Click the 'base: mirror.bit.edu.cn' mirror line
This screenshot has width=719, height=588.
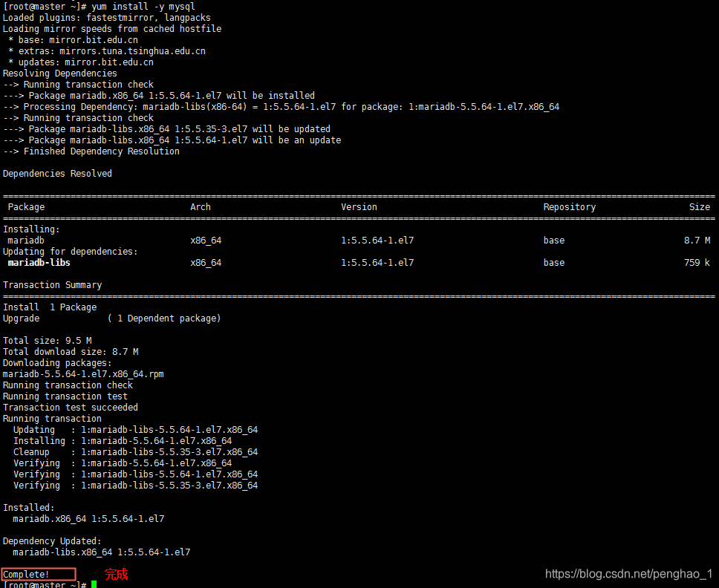click(73, 40)
